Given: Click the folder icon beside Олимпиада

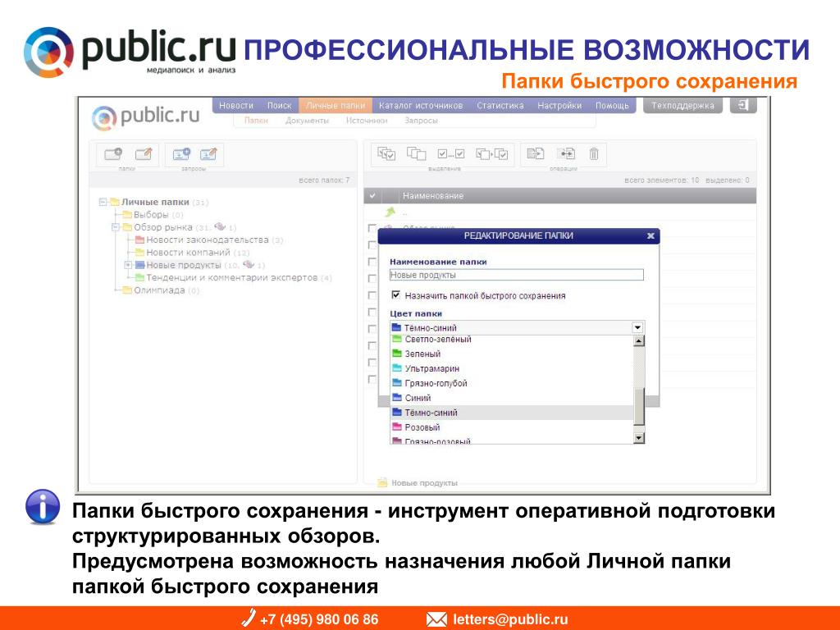Looking at the screenshot, I should (127, 290).
